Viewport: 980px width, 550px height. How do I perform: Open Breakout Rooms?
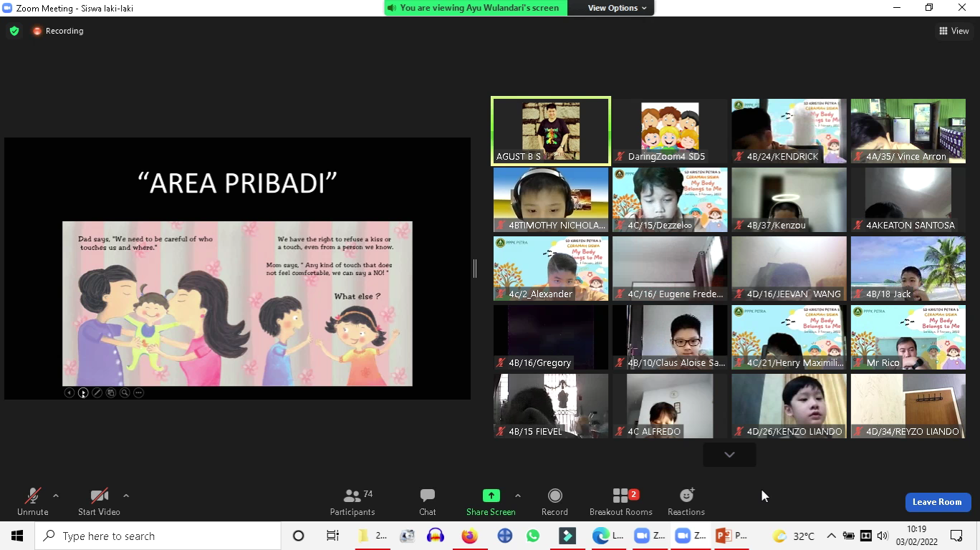click(x=621, y=501)
